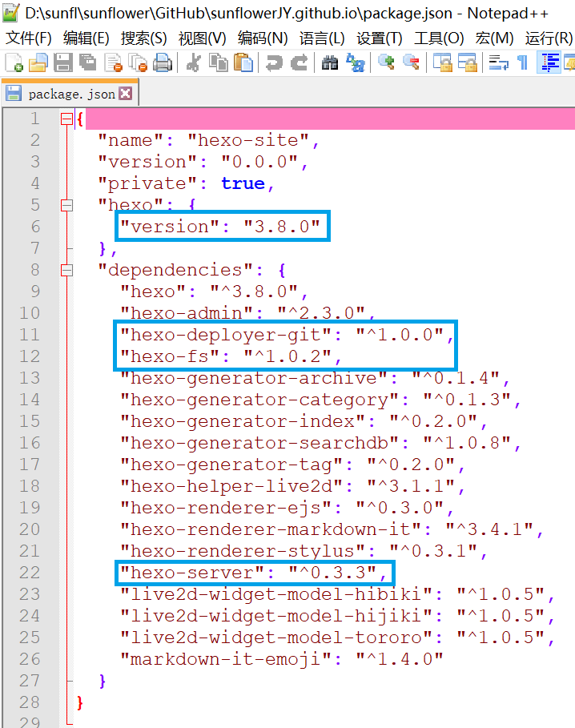Paste clipboard using the Paste icon

243,62
